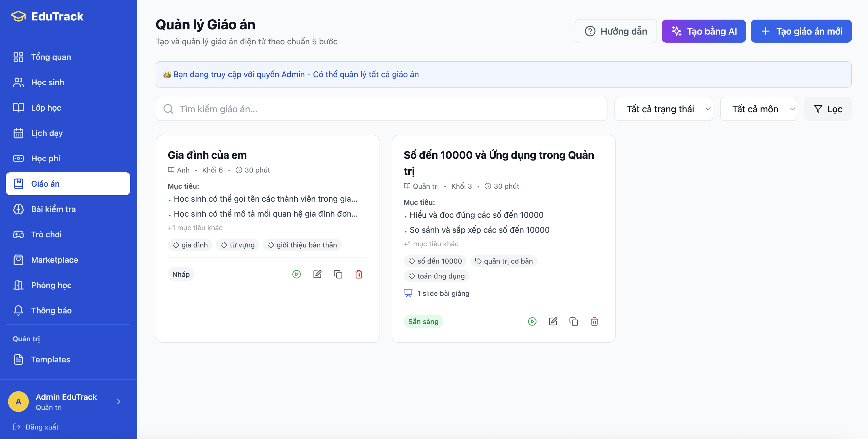Duplicate the "Gia đình của em" lesson
Viewport: 868px width, 439px height.
point(338,274)
